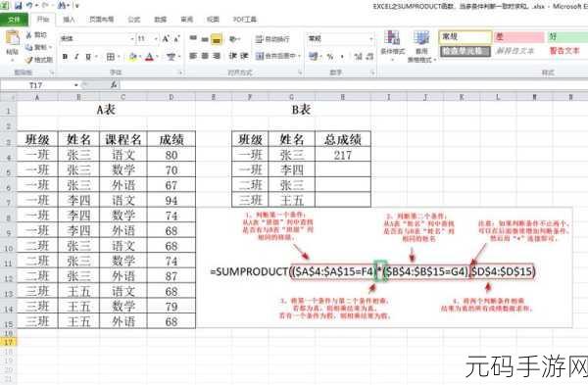Open Format as Table (套用表格格式)

click(x=421, y=46)
